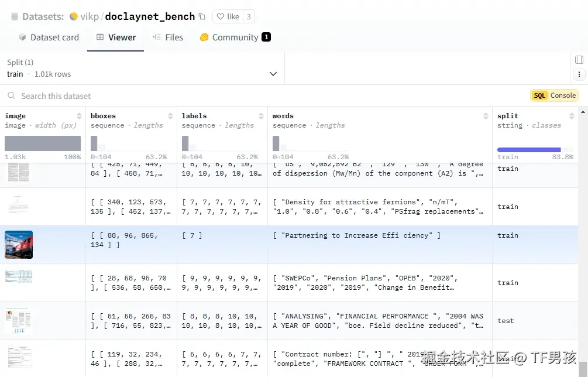This screenshot has height=377, width=588.
Task: Click the SQL icon in the Console button
Action: pyautogui.click(x=539, y=95)
